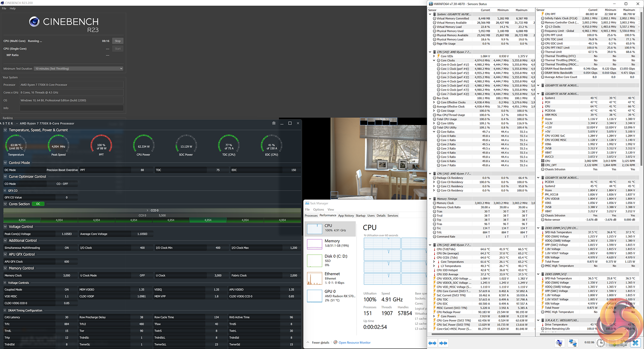Screen dimensions: 644x349
Task: Collapse the Control Mode section
Action: tap(5, 163)
